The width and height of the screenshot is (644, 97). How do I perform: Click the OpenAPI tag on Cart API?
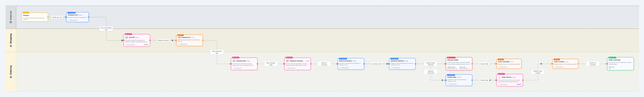[x=146, y=45]
